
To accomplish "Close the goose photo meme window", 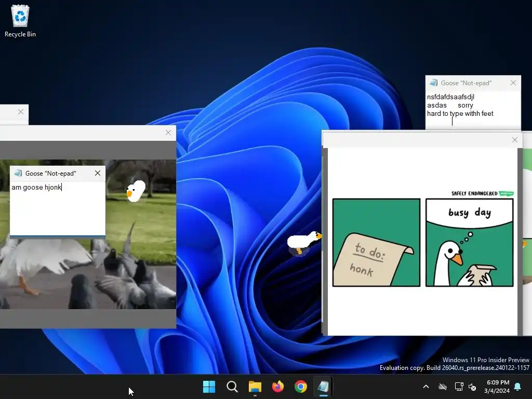I will tap(168, 132).
